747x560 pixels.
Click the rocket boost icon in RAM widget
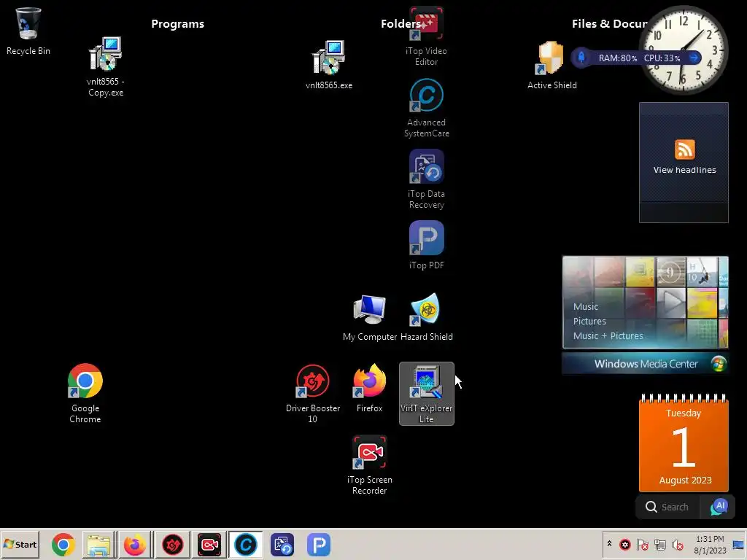[x=581, y=58]
